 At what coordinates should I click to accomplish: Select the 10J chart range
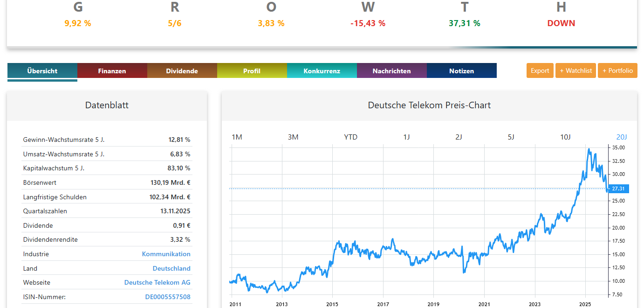[565, 137]
